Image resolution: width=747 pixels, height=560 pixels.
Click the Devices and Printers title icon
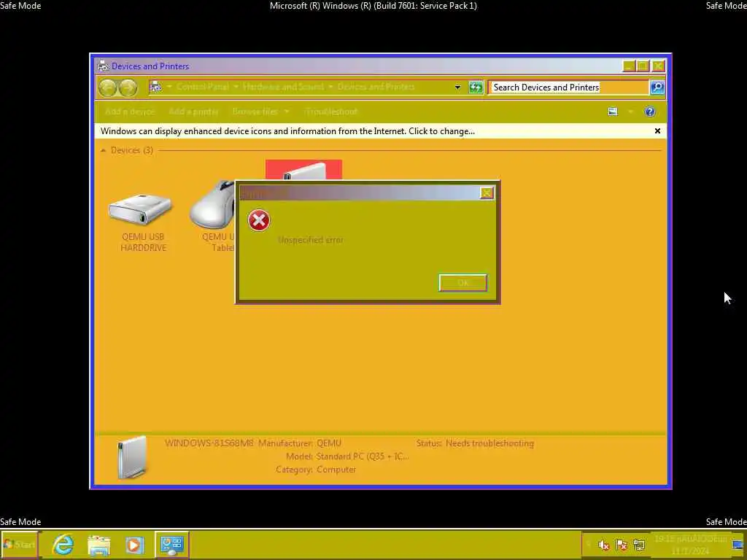[103, 66]
